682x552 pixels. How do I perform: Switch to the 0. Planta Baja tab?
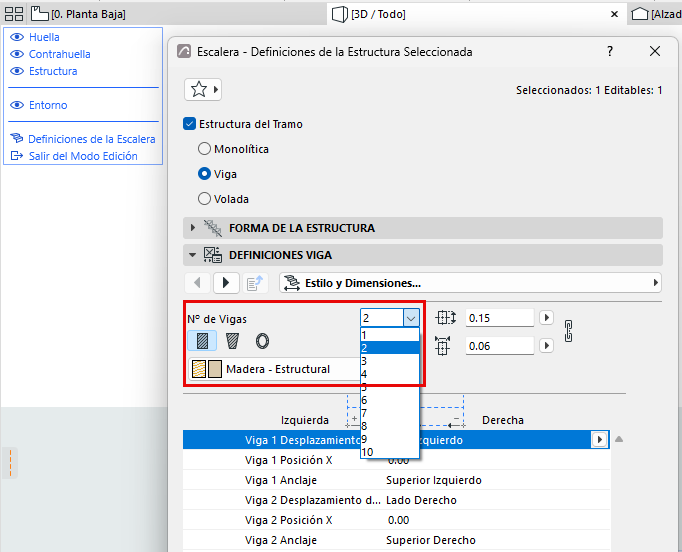[79, 14]
